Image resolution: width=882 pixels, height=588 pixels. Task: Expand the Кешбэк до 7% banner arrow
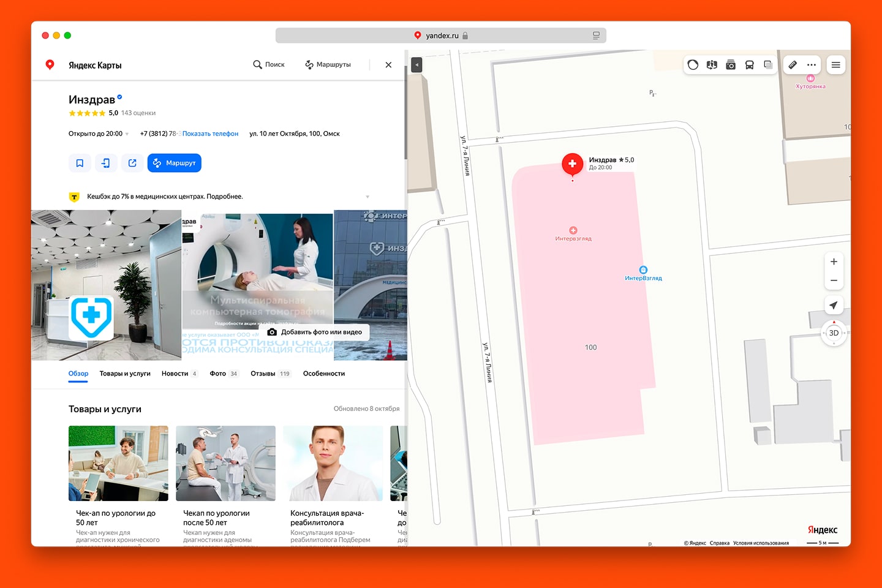pyautogui.click(x=367, y=197)
